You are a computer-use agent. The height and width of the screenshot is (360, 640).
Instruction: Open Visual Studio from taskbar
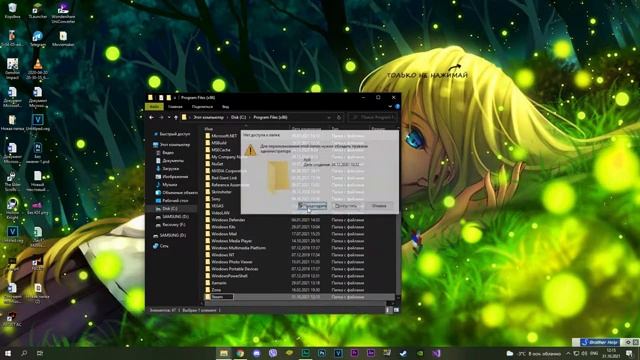436,353
